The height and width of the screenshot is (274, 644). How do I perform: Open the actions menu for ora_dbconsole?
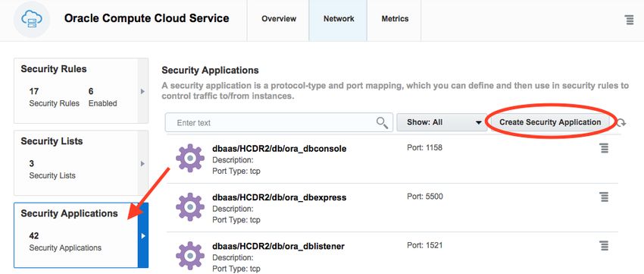tap(604, 148)
